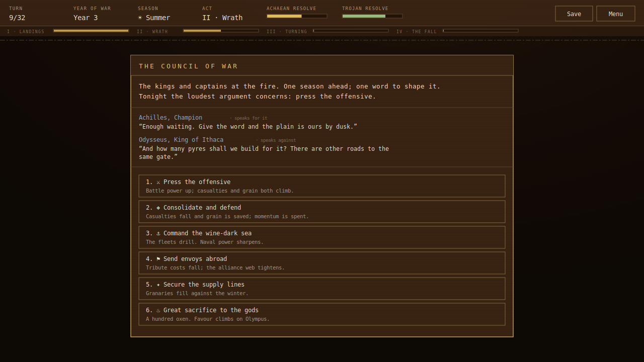The height and width of the screenshot is (362, 644).
Task: Choose option 3 'Command the wine-dark sea' title
Action: 207,233
